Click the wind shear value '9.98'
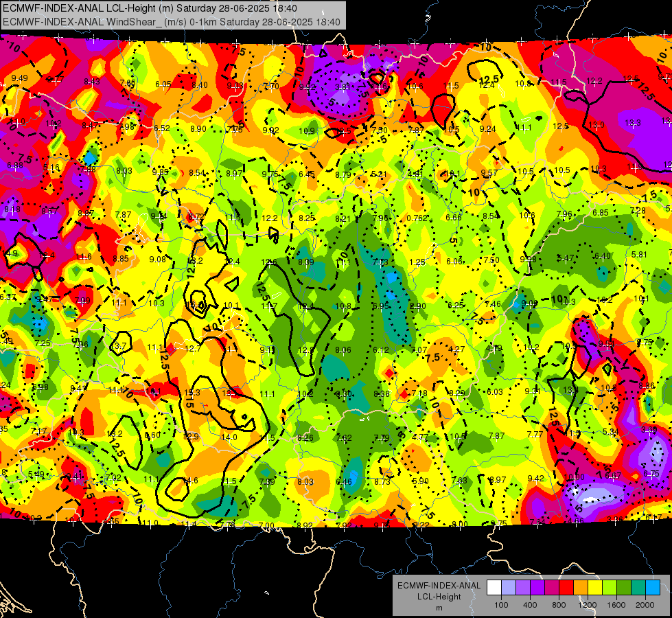The height and width of the screenshot is (618, 672). click(x=528, y=260)
